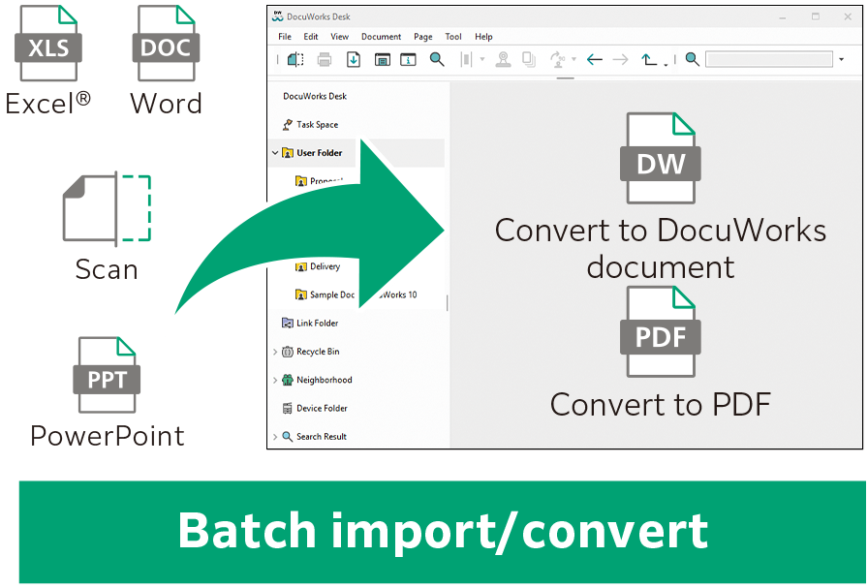868x588 pixels.
Task: Open the Document menu
Action: click(x=380, y=36)
